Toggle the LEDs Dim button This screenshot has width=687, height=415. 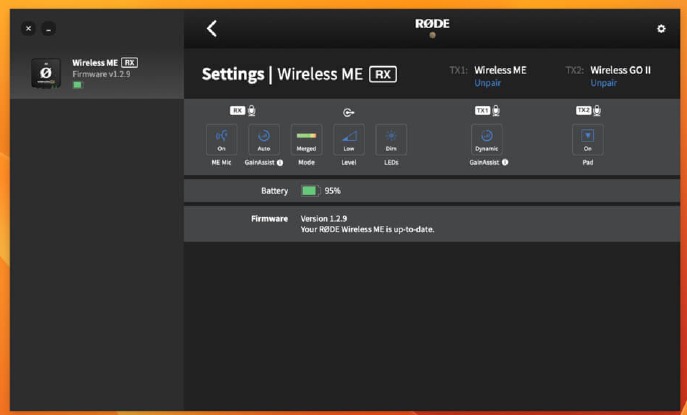(x=391, y=140)
